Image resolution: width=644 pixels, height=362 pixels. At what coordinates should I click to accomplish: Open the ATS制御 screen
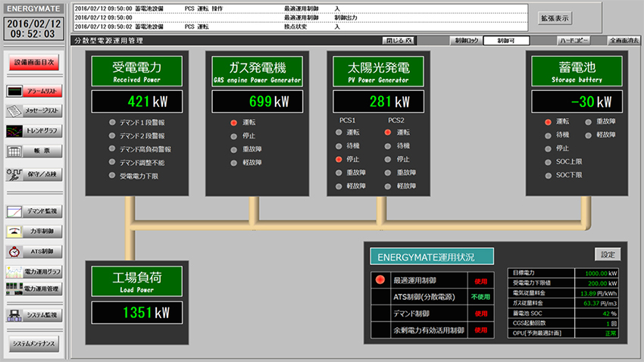[x=34, y=251]
